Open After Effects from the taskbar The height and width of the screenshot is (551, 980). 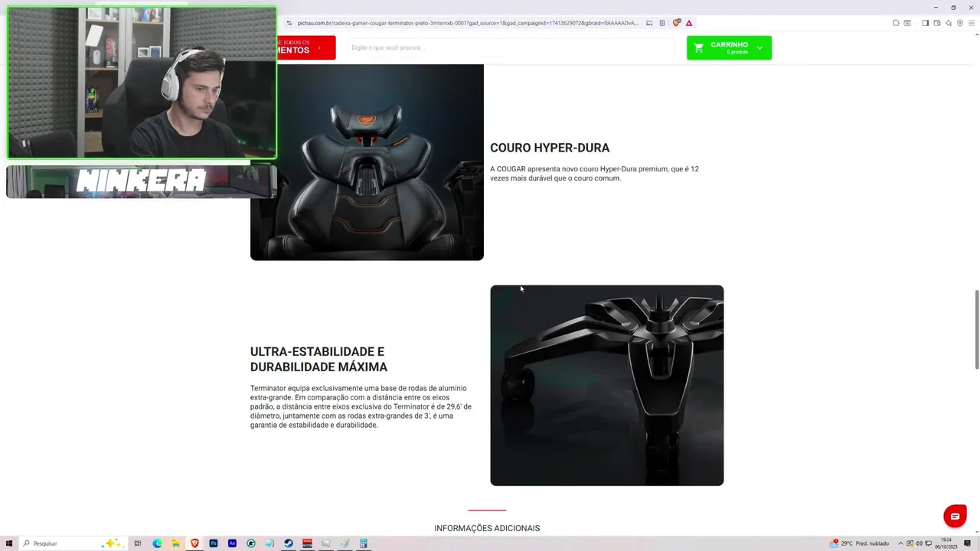tap(232, 543)
